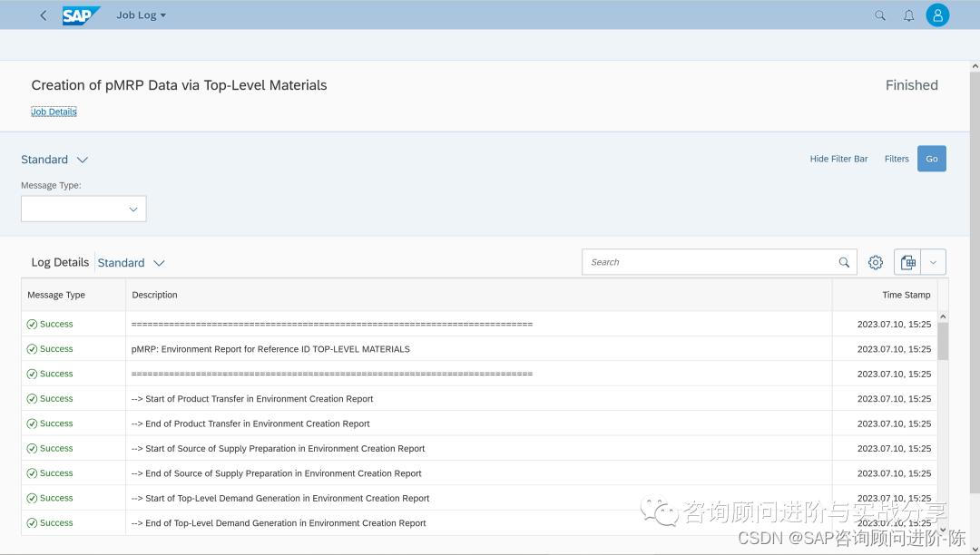Screen dimensions: 980x555
Task: Click success icon on Start of Product Transfer row
Action: point(32,399)
